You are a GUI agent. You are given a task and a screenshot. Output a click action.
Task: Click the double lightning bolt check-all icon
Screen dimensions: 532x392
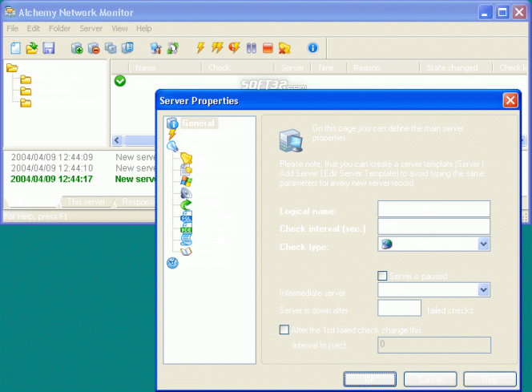pos(217,48)
